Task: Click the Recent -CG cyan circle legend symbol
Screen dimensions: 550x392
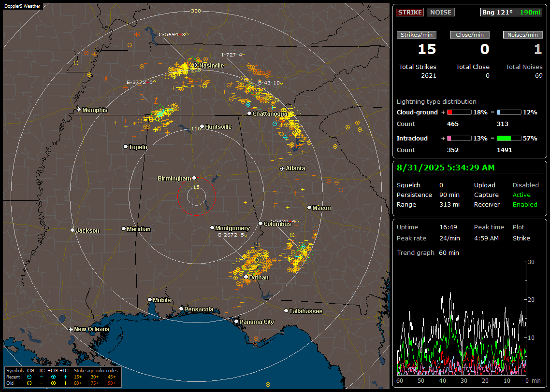Action: tap(29, 377)
